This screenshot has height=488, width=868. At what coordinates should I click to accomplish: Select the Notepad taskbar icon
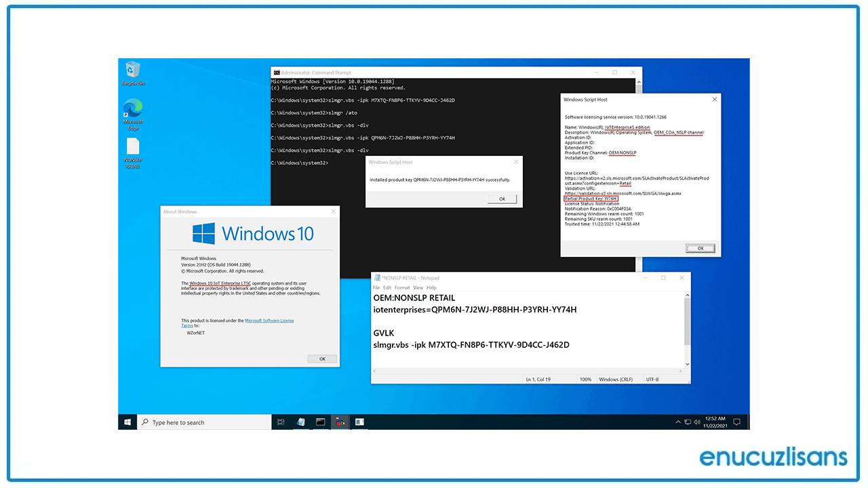pyautogui.click(x=300, y=422)
